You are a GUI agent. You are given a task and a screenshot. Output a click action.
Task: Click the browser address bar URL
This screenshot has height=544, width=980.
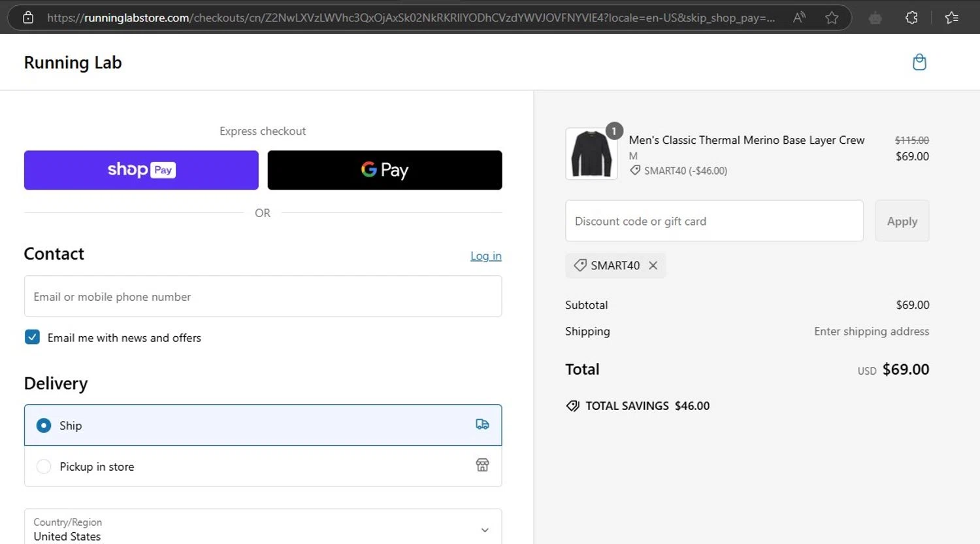tap(410, 18)
